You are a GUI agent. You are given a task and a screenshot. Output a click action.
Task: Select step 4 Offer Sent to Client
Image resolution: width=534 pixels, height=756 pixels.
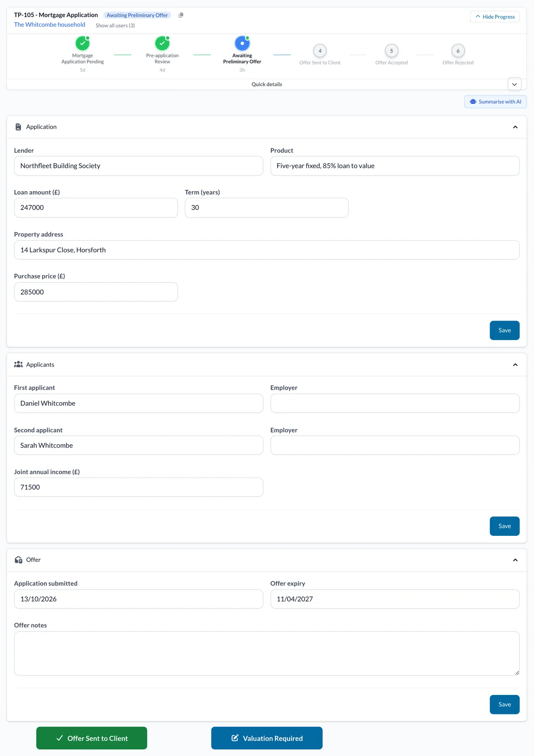[x=320, y=51]
